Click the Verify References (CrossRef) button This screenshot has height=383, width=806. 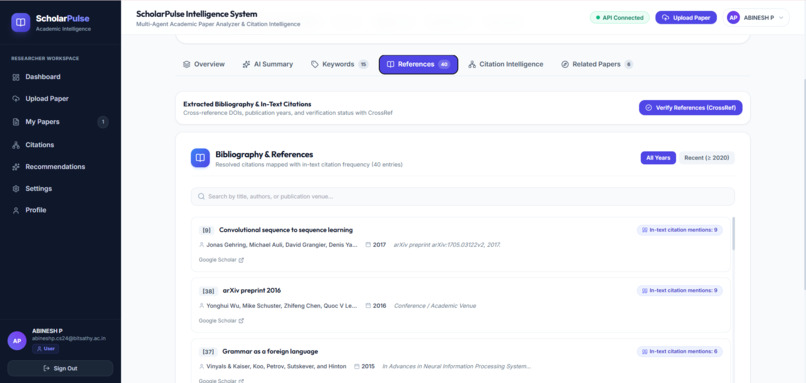coord(690,107)
